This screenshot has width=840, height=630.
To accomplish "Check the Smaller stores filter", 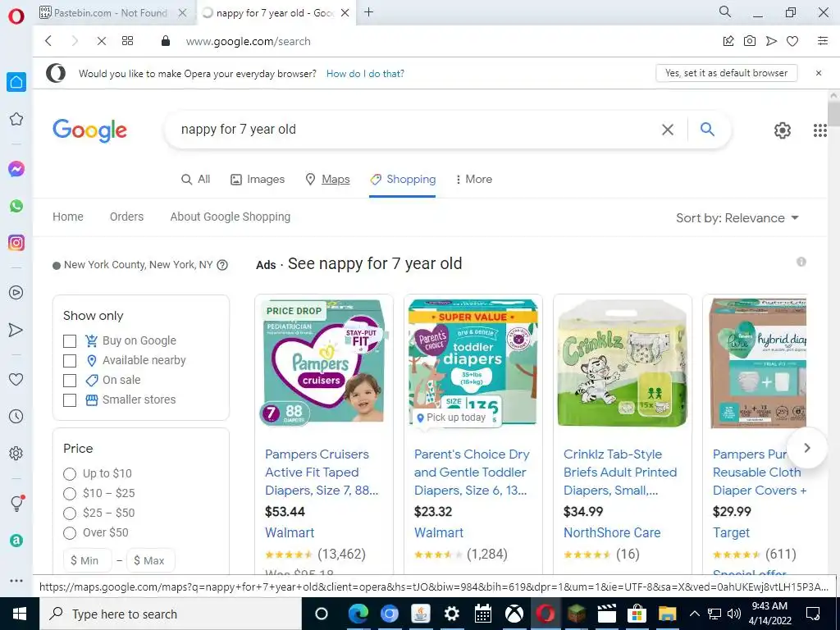I will pos(70,400).
